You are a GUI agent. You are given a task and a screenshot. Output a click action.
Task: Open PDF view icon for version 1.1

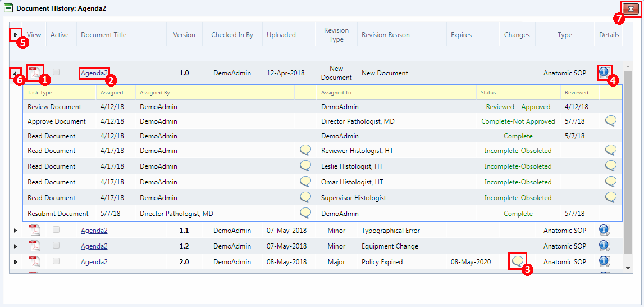(34, 231)
